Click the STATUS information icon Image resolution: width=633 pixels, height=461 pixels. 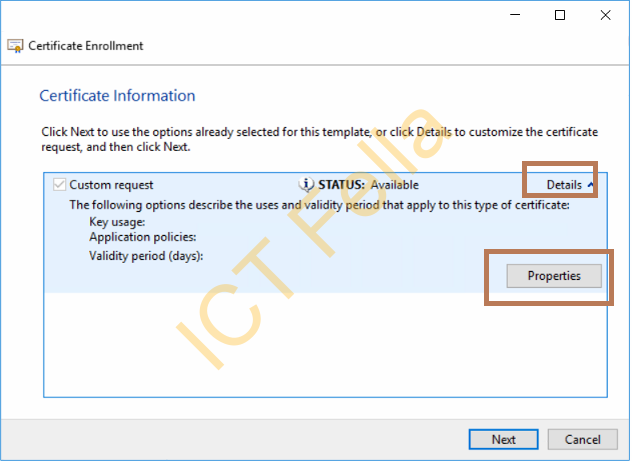click(306, 184)
